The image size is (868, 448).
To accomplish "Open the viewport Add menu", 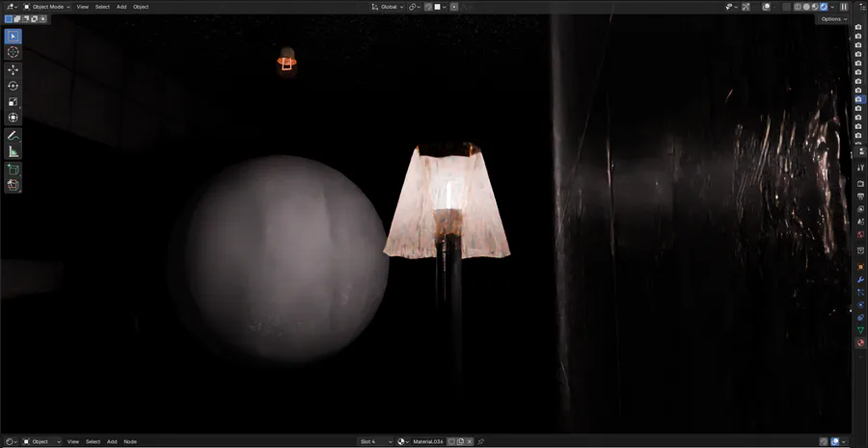I will (122, 7).
